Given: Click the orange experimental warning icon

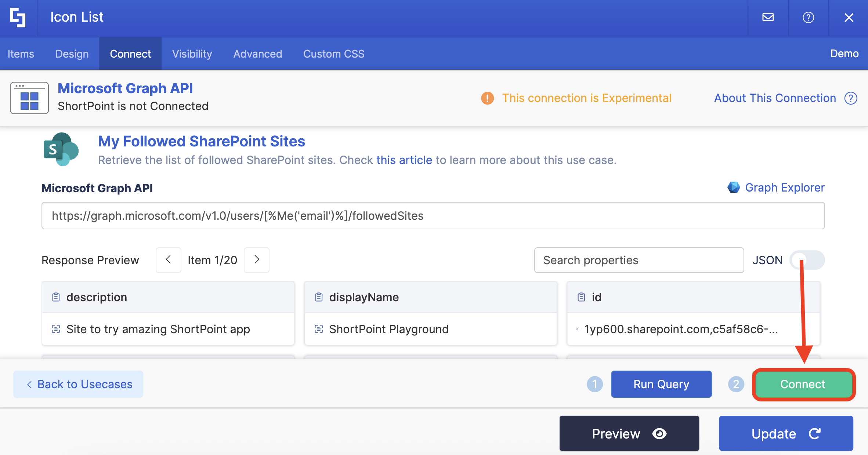Looking at the screenshot, I should (487, 98).
